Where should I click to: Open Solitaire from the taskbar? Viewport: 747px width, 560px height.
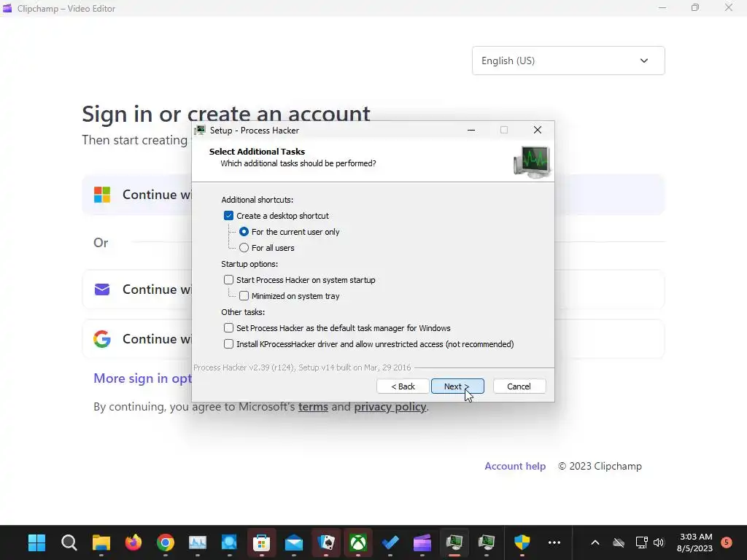pyautogui.click(x=326, y=542)
